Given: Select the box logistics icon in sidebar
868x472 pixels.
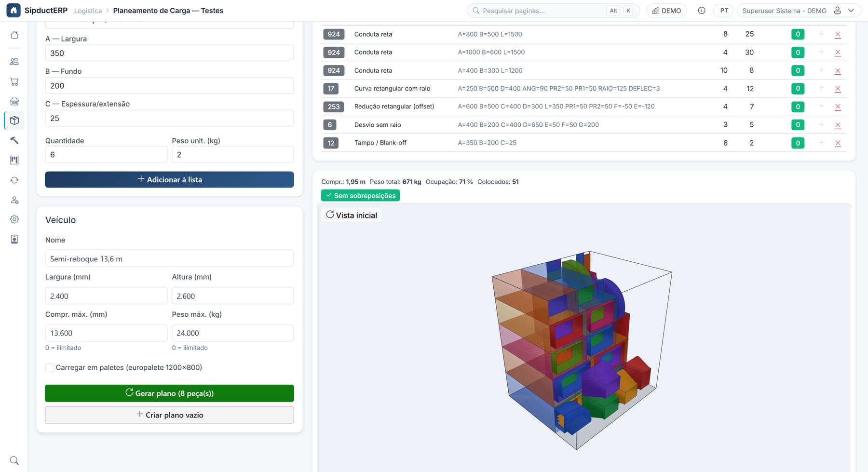Looking at the screenshot, I should click(14, 121).
